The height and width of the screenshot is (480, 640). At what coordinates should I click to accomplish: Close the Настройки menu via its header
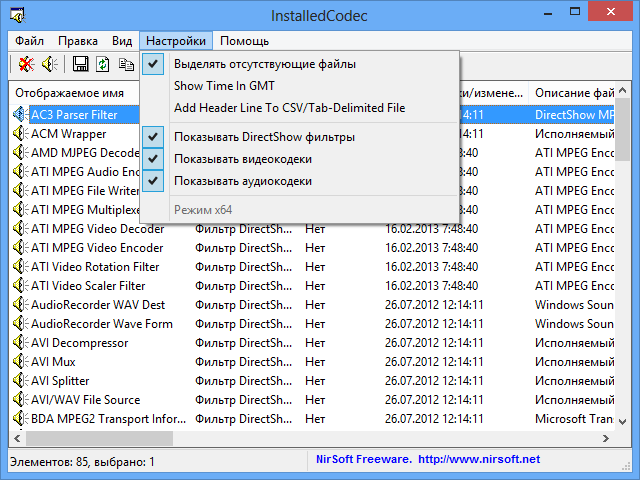[176, 41]
